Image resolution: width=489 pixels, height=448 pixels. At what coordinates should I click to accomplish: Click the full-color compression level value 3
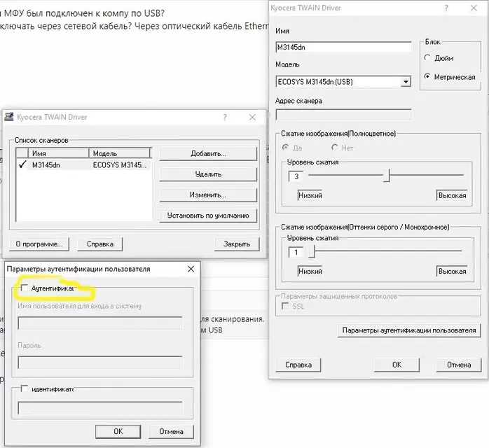click(x=296, y=176)
